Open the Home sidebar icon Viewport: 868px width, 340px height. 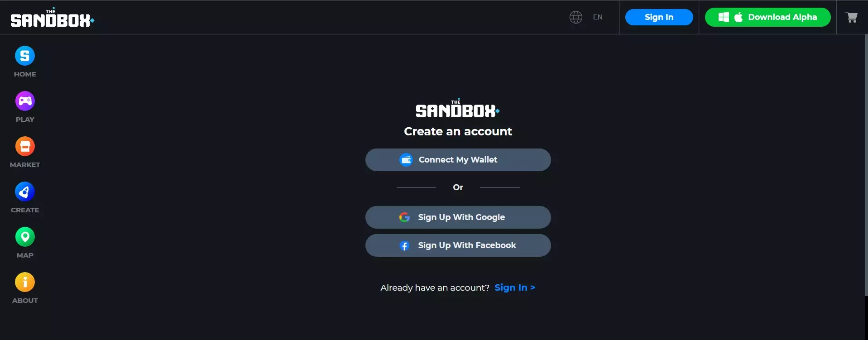click(25, 56)
